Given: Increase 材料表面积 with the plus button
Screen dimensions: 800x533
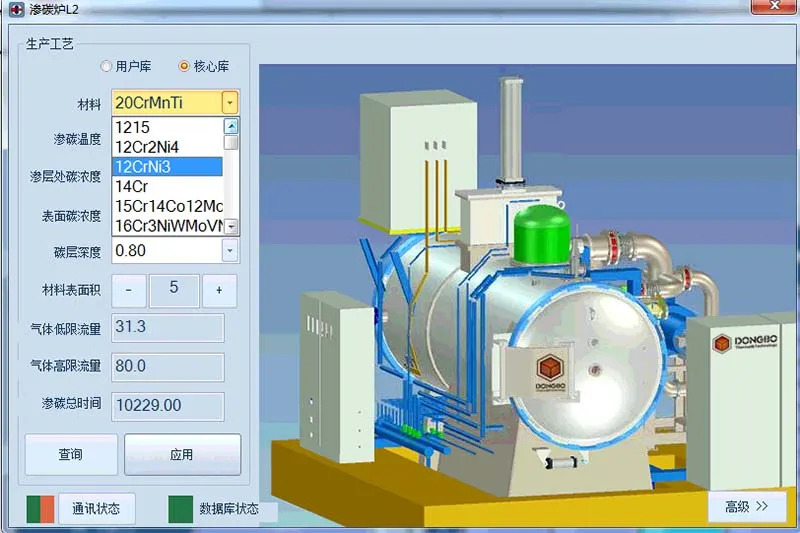Looking at the screenshot, I should point(219,290).
